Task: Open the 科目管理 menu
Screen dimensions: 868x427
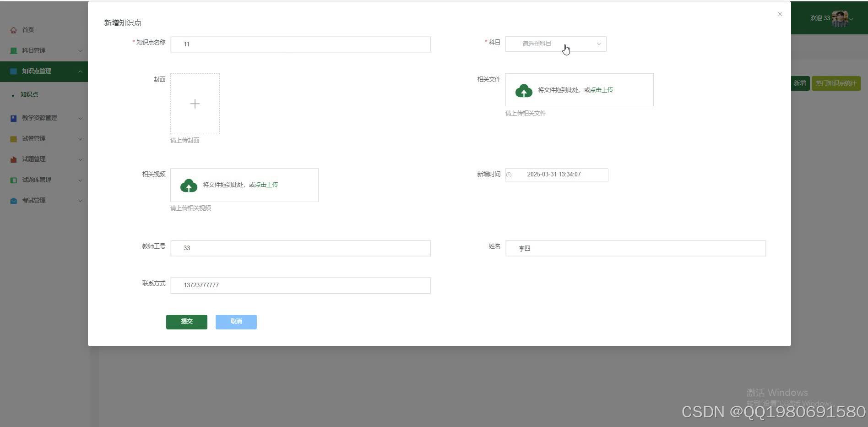Action: pos(44,50)
